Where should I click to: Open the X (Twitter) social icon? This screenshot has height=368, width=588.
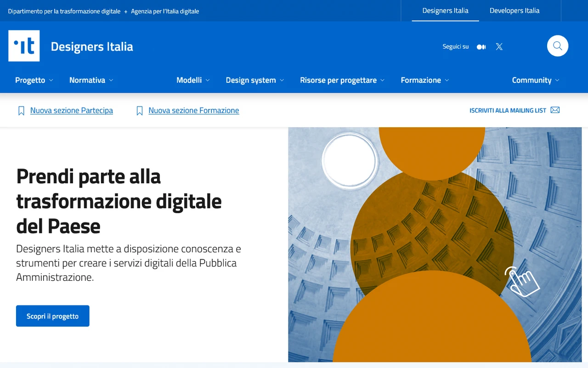pos(499,46)
